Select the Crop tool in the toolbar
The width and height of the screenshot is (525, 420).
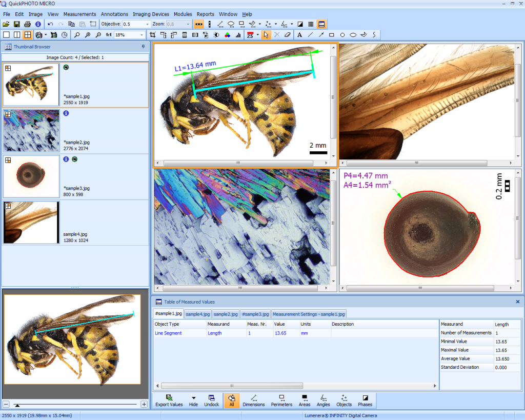(153, 35)
